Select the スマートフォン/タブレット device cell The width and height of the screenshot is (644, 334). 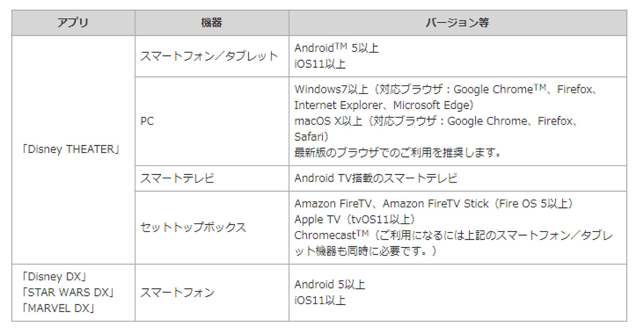[211, 56]
